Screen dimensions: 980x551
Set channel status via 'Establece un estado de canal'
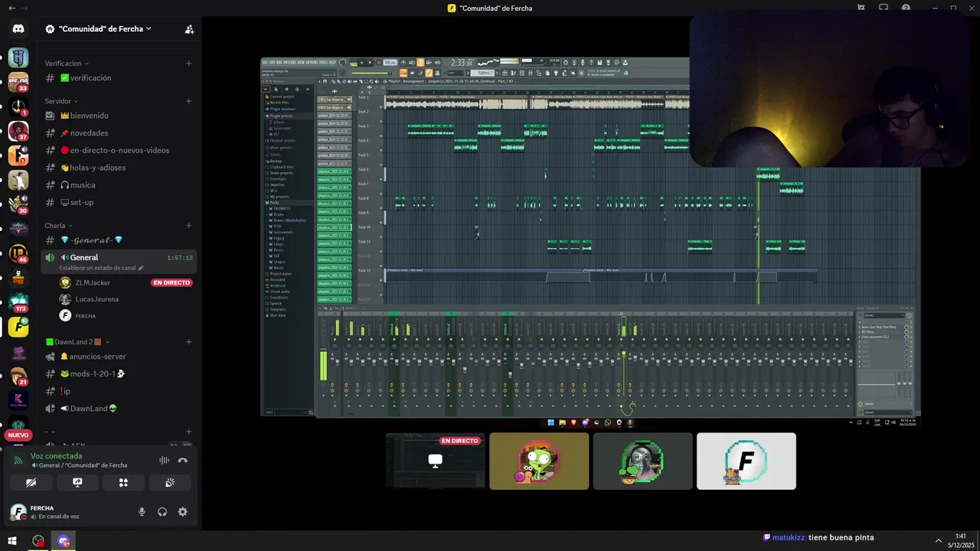click(x=101, y=268)
